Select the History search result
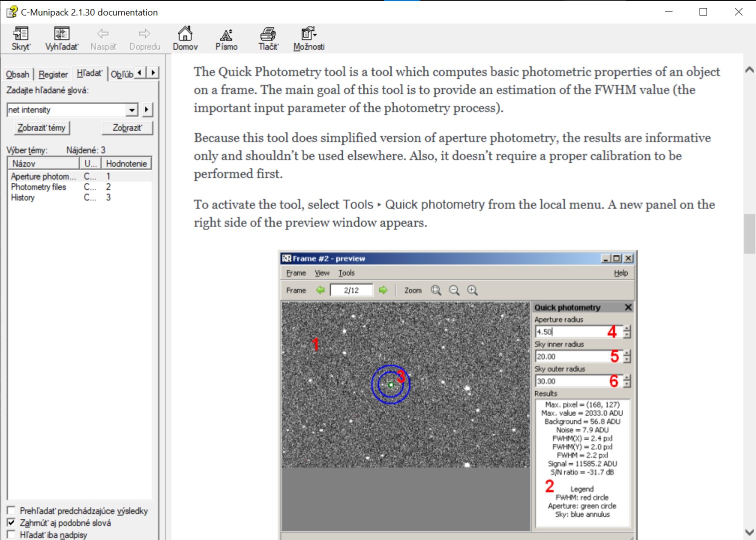The height and width of the screenshot is (540, 756). point(79,197)
